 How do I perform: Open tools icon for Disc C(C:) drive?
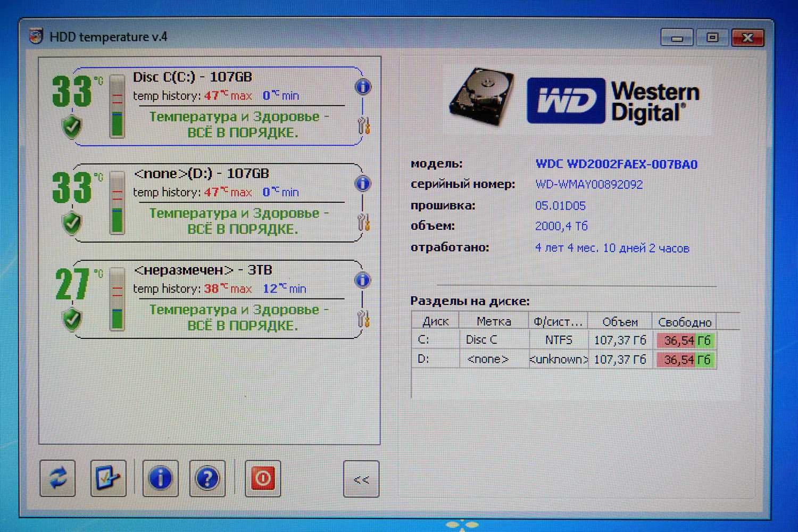(364, 126)
